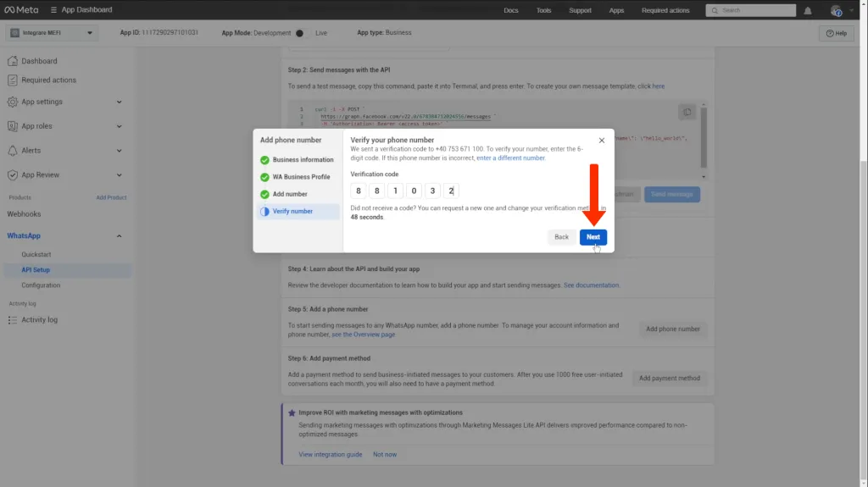Open the Integrare MEFI app selector dropdown

[52, 33]
